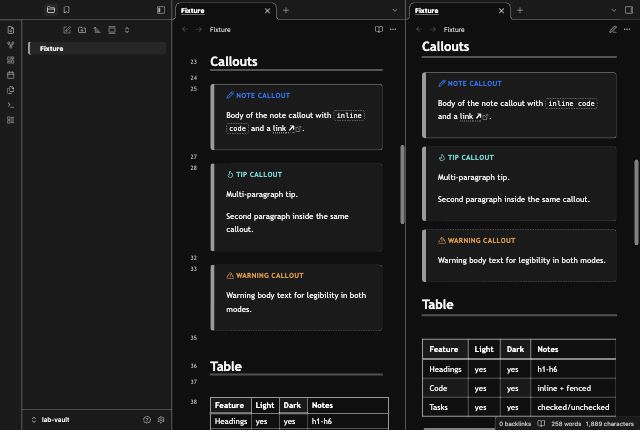Open today's daily note icon

(11, 75)
